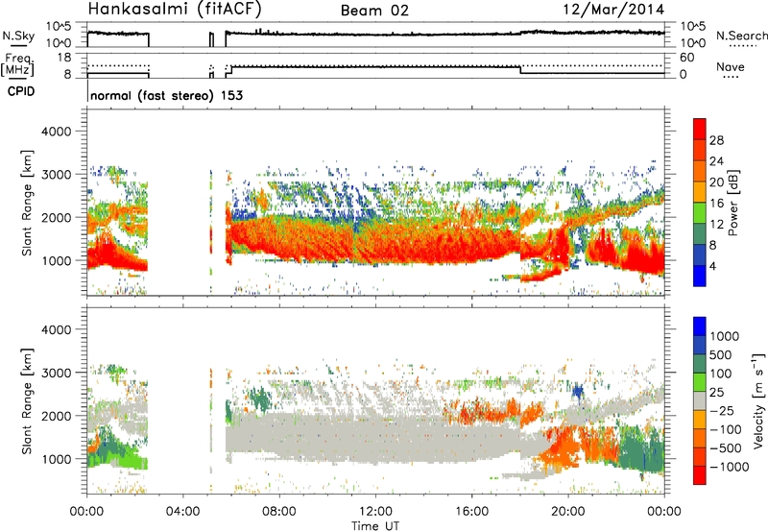Click the Freq. [MHz] axis label

[17, 65]
